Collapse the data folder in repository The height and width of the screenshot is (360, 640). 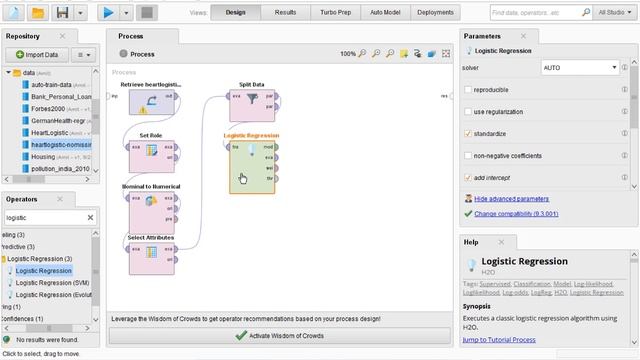coord(8,73)
